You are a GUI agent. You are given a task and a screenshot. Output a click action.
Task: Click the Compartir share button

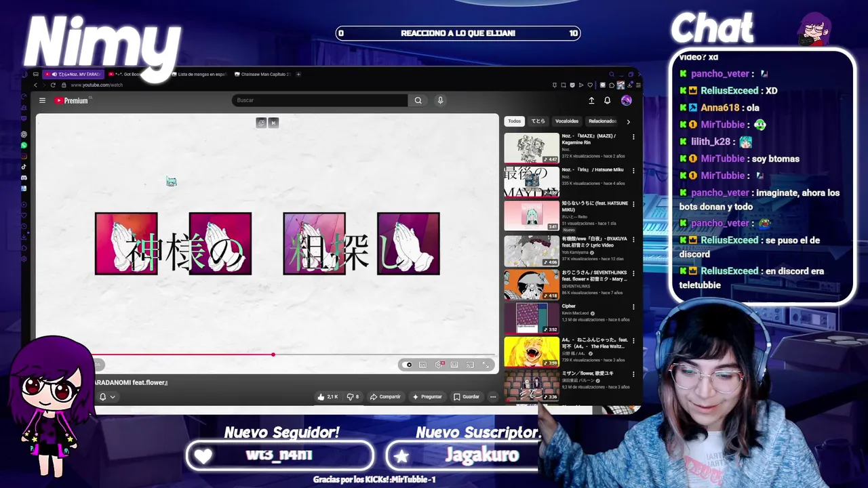(x=385, y=396)
